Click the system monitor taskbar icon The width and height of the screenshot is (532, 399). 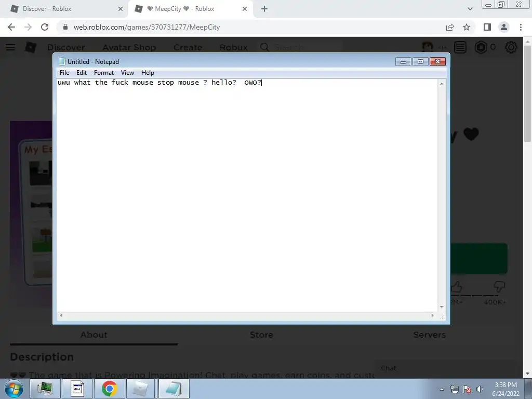[x=45, y=389]
